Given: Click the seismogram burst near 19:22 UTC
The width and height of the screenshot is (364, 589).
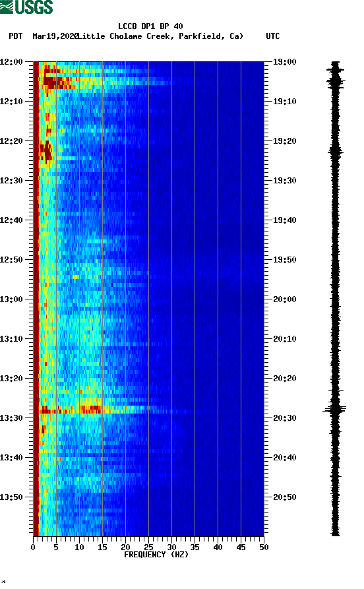Looking at the screenshot, I should pos(336,152).
